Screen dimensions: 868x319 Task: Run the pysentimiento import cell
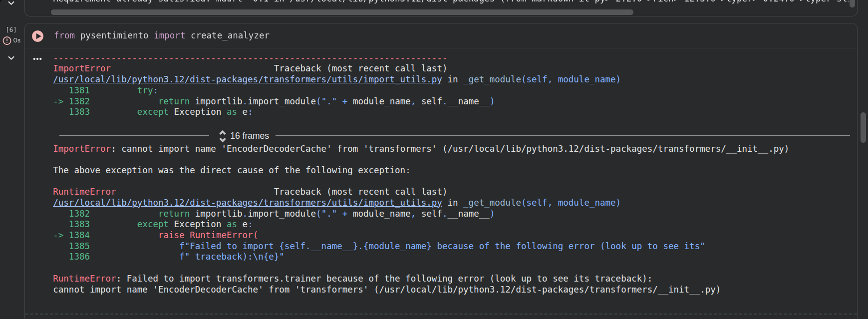[x=37, y=36]
